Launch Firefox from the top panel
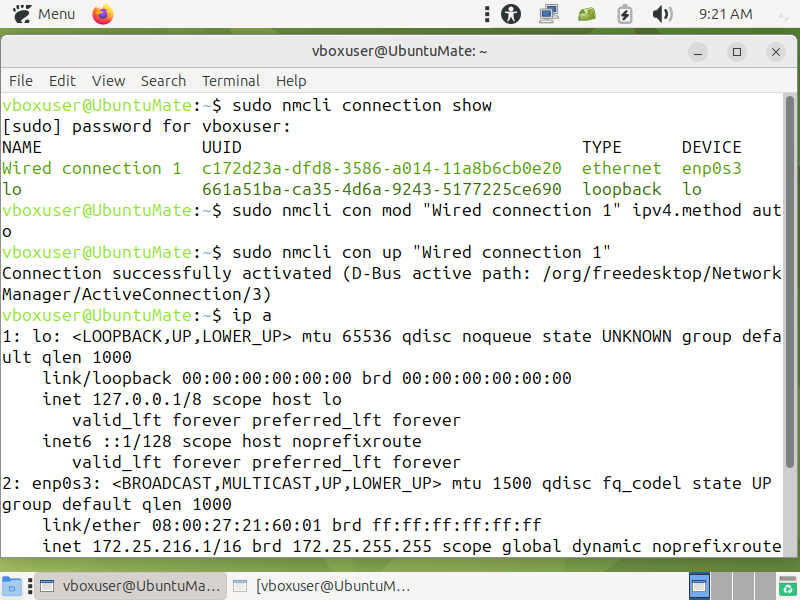This screenshot has width=800, height=600. pyautogui.click(x=103, y=14)
